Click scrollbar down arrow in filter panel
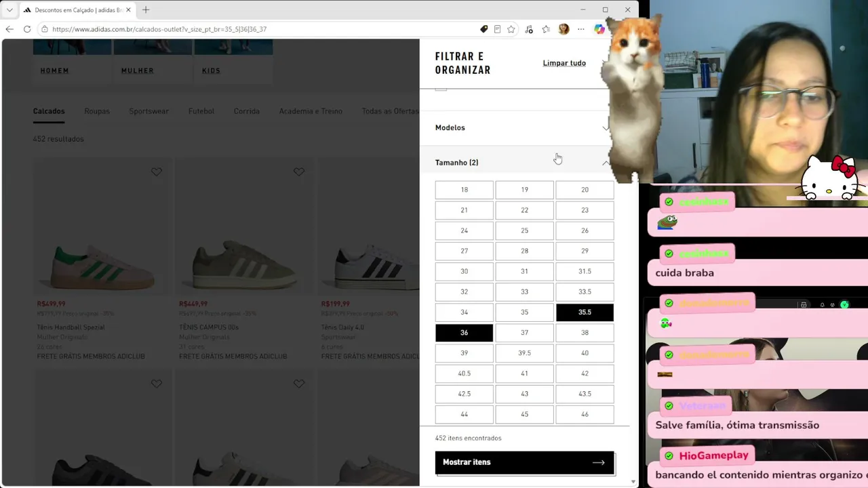Screen dimensions: 868x488 point(633,482)
